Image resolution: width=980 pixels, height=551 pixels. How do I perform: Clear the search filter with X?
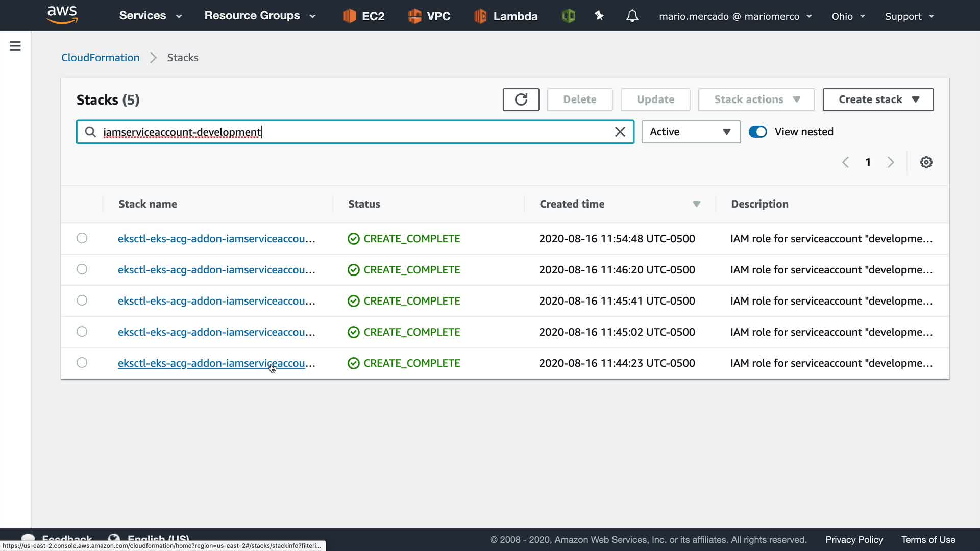[620, 132]
